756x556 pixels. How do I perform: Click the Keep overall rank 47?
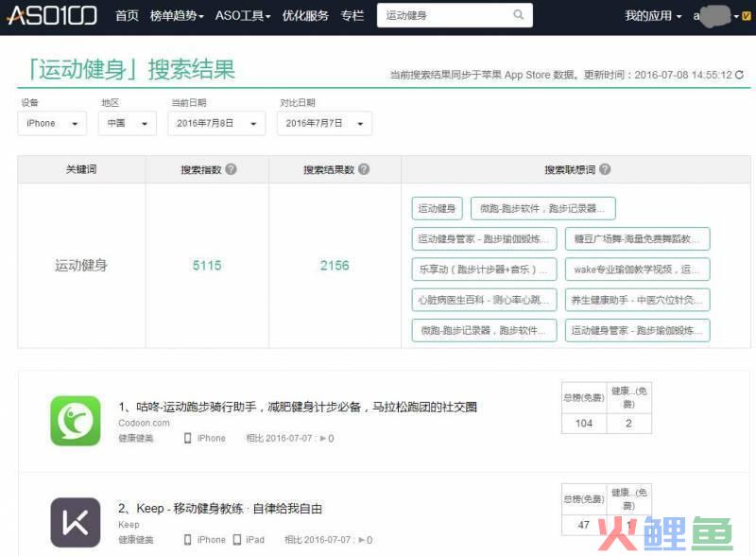[x=583, y=525]
